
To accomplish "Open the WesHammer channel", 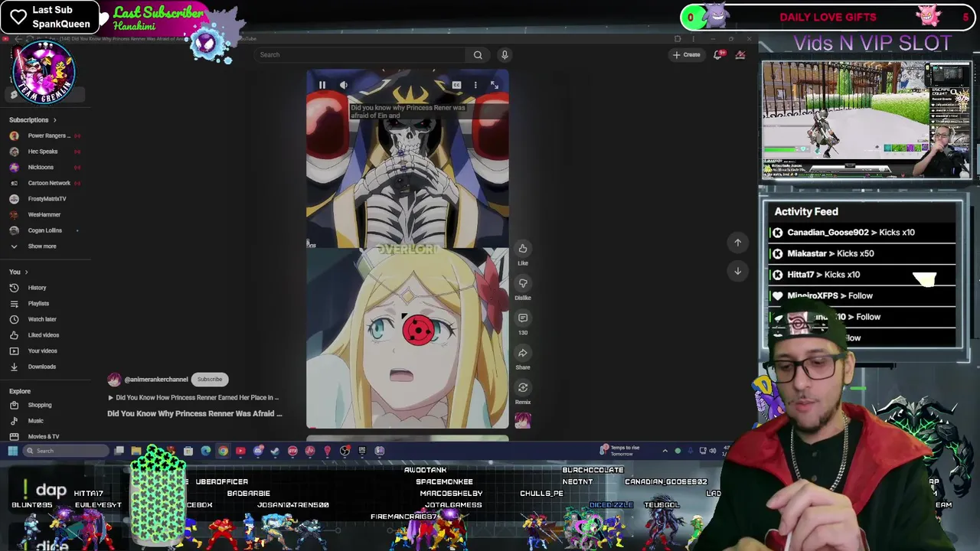I will [x=44, y=214].
